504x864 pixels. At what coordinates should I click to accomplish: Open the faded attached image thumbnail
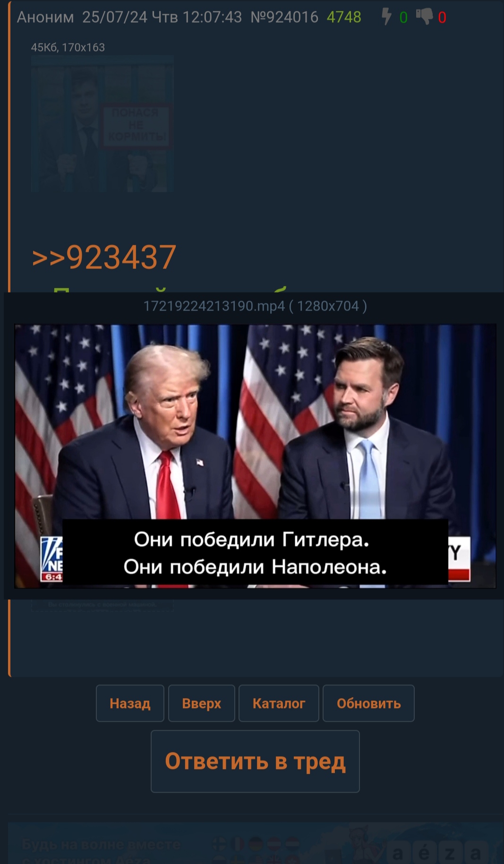pyautogui.click(x=103, y=123)
